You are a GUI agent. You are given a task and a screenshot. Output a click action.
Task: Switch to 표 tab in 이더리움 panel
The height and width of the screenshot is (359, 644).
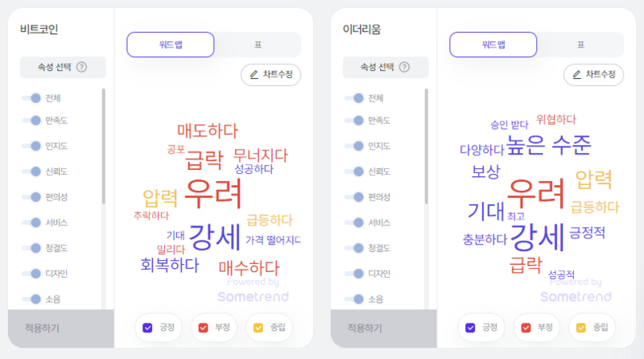coord(580,45)
